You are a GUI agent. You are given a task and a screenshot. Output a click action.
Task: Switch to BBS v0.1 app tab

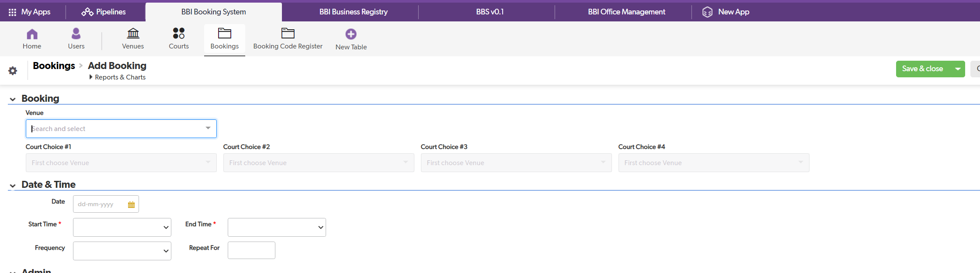point(490,12)
